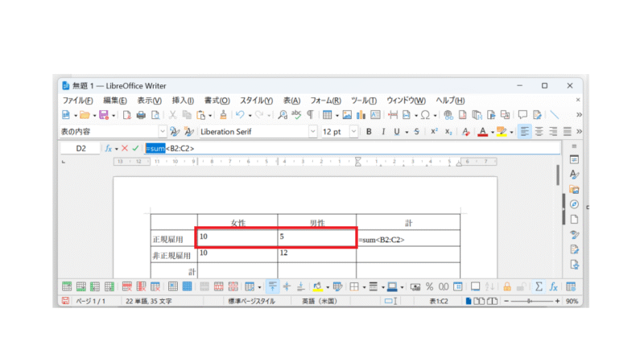Open the ツール(T) menu

pos(364,101)
